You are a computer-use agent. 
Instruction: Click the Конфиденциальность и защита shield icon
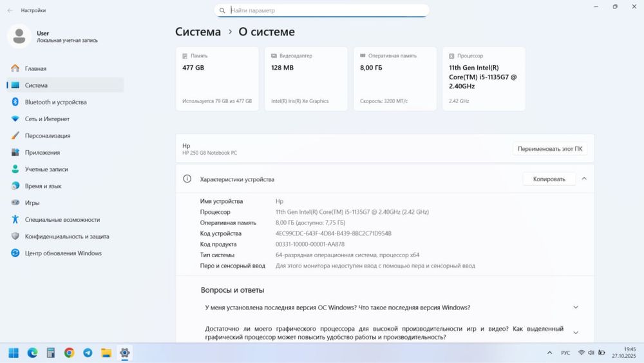pos(15,237)
